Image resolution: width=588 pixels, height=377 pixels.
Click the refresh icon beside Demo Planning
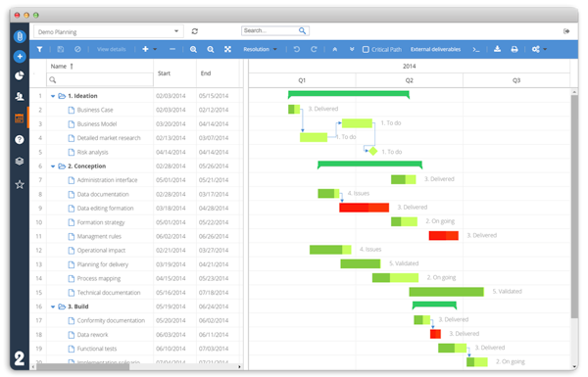(195, 31)
